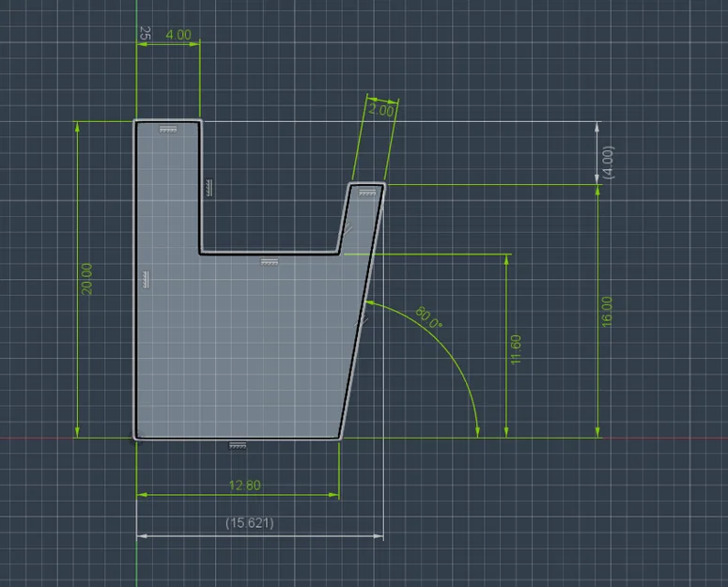Select the (15.621) driven dimension

point(250,523)
